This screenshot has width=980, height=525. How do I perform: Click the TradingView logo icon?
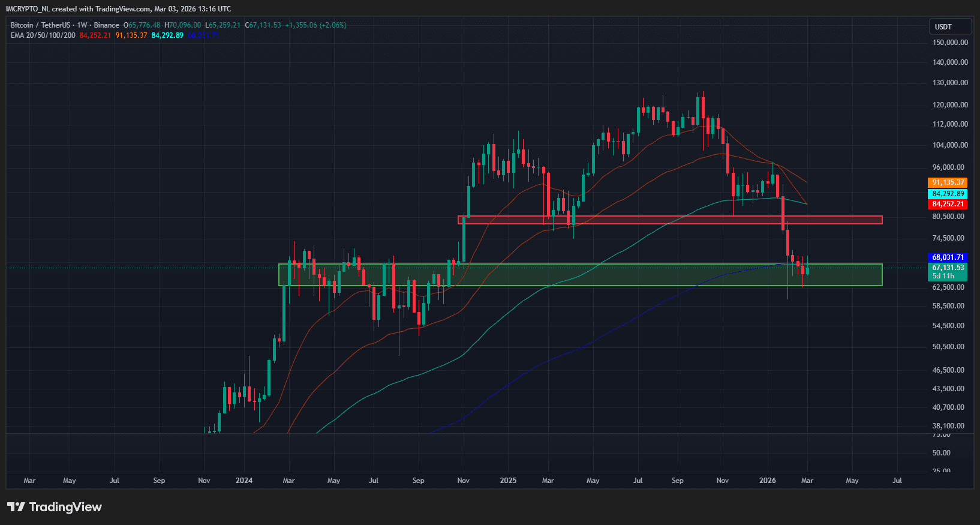pos(16,507)
